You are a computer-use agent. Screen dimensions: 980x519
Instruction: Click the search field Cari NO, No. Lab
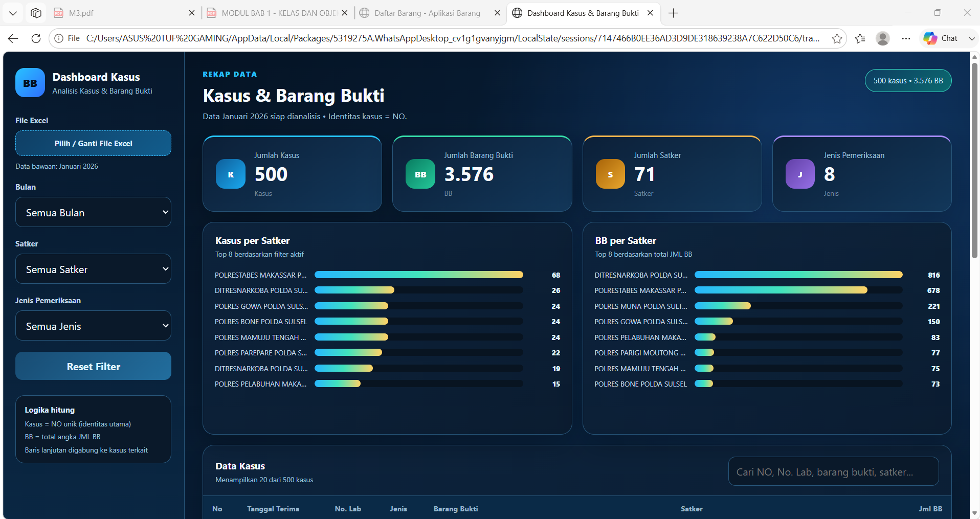click(833, 471)
